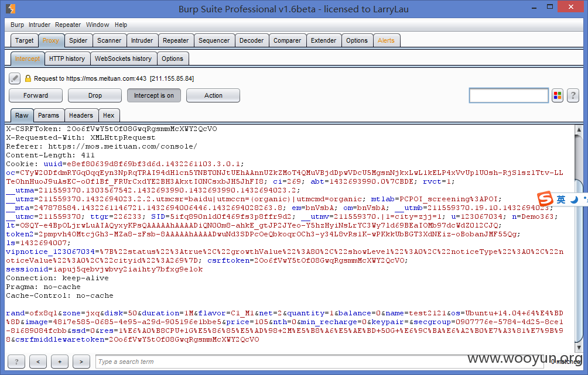The width and height of the screenshot is (588, 375).
Task: Select the Raw message view tab
Action: pos(22,115)
